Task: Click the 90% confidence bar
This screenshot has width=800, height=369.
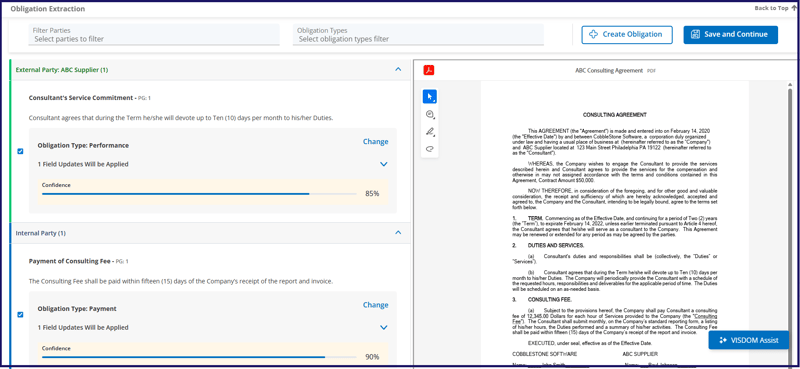Action: [199, 357]
